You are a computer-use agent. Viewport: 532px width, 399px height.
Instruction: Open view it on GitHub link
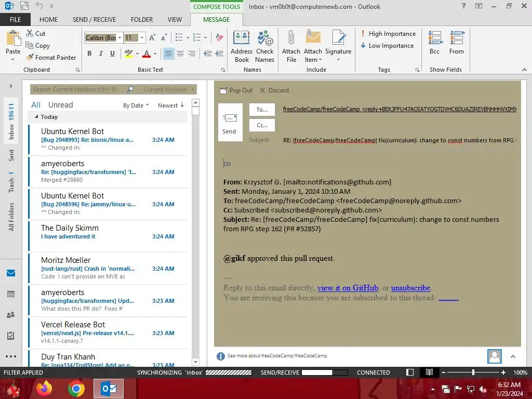click(x=348, y=288)
